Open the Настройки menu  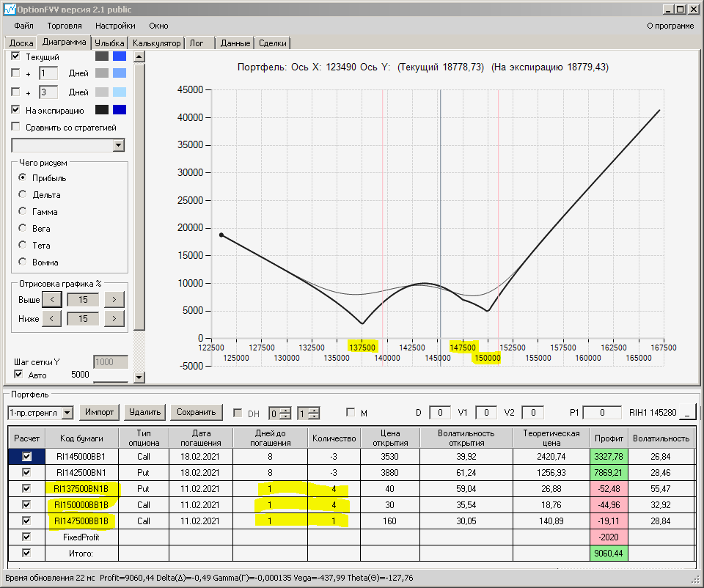(115, 26)
